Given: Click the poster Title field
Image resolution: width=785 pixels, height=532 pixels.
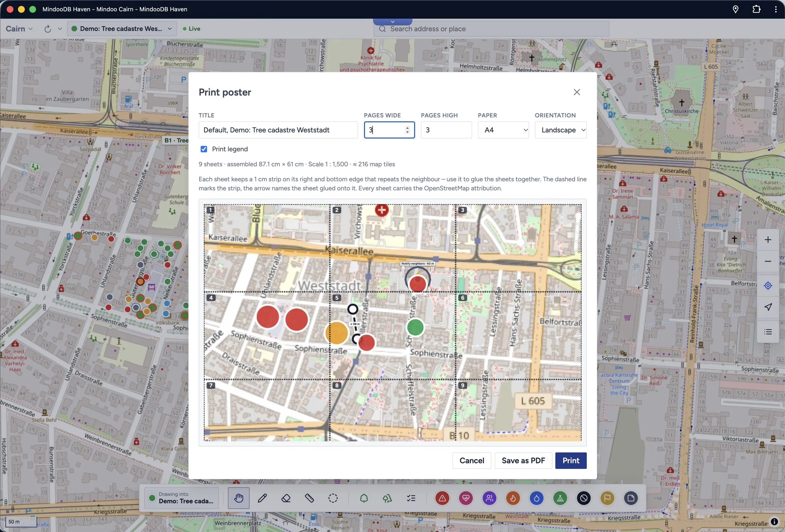Looking at the screenshot, I should [x=278, y=130].
